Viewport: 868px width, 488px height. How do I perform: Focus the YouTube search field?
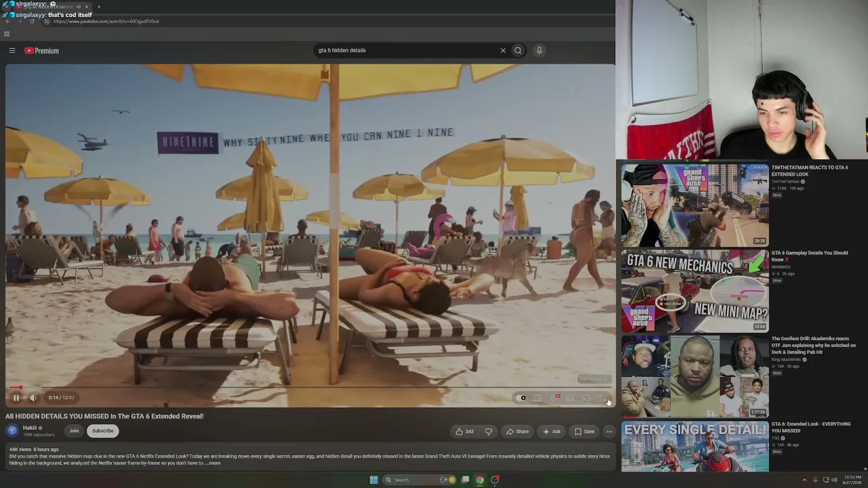pyautogui.click(x=407, y=50)
